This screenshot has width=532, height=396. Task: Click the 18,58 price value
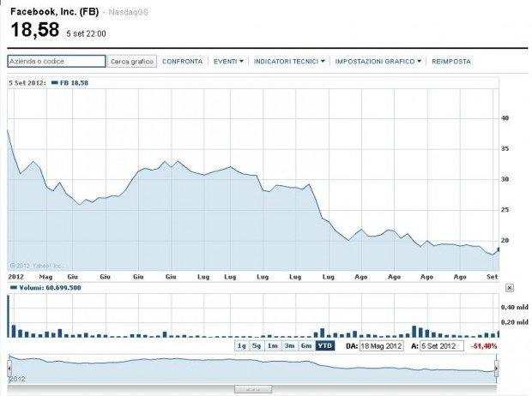(x=35, y=29)
